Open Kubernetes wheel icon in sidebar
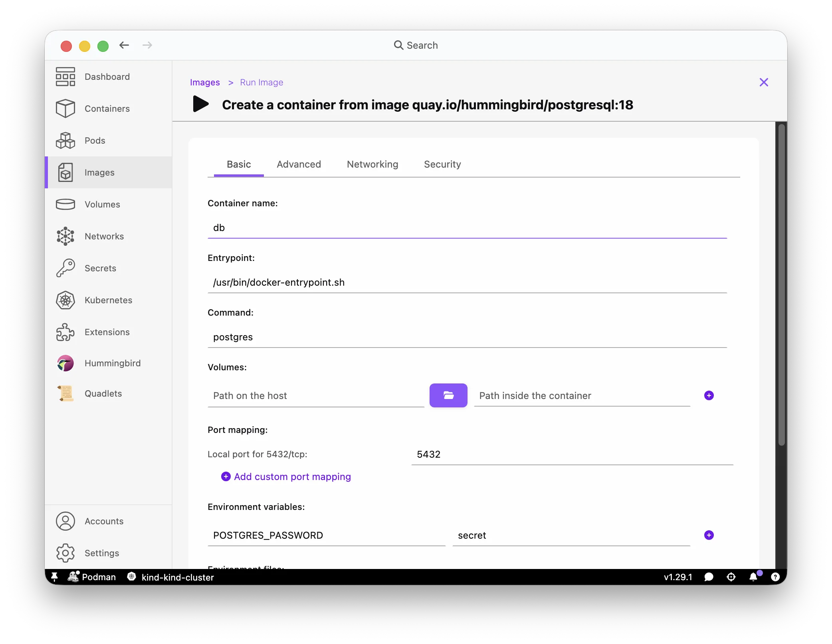The image size is (832, 644). [x=65, y=300]
